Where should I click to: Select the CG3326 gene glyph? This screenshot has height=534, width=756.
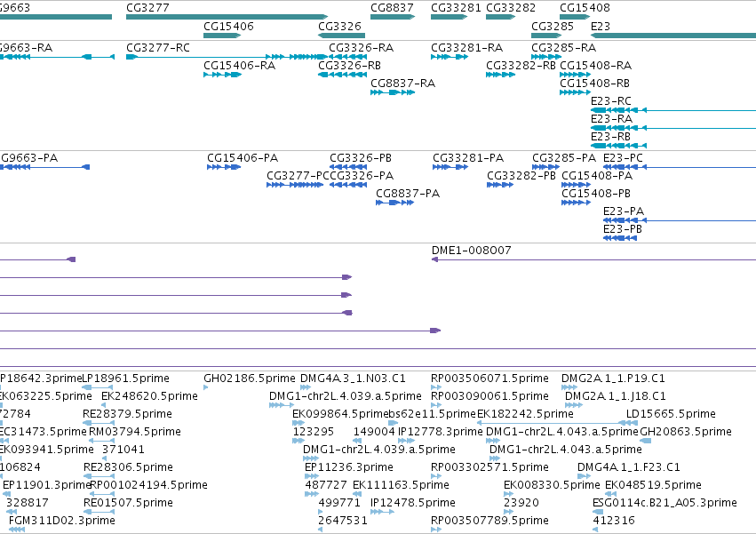(341, 36)
